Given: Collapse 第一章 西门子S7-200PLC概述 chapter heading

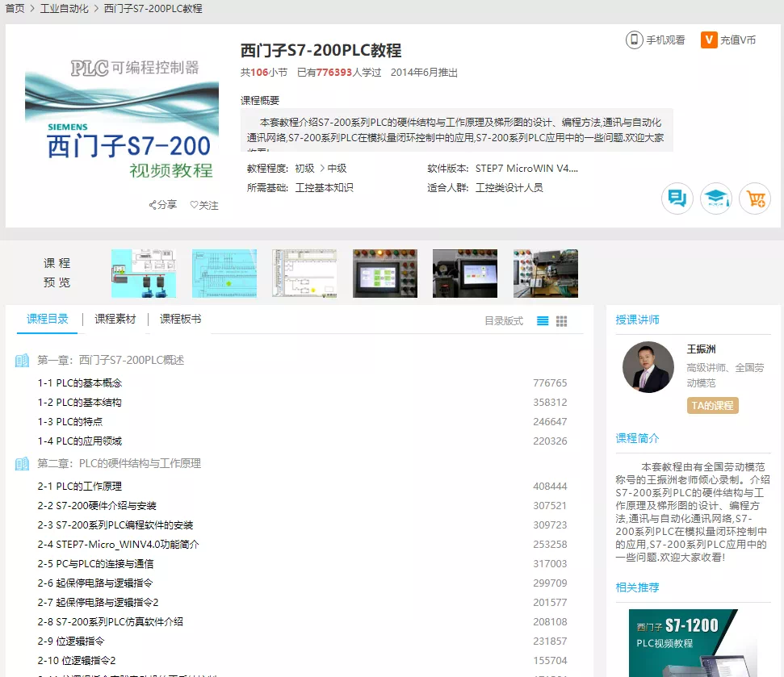Looking at the screenshot, I should tap(111, 360).
